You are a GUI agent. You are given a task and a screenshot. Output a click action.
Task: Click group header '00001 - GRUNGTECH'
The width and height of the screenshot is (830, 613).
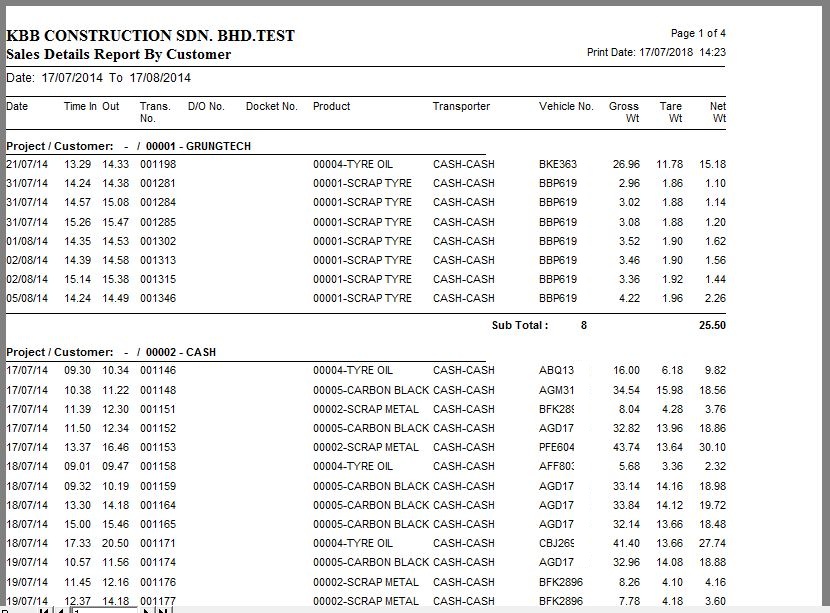click(x=199, y=147)
